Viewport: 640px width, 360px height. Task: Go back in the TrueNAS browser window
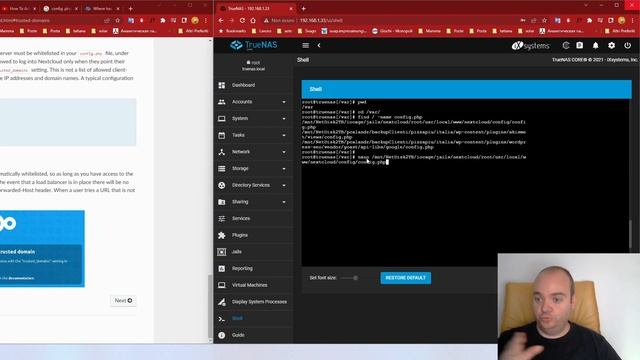[221, 20]
